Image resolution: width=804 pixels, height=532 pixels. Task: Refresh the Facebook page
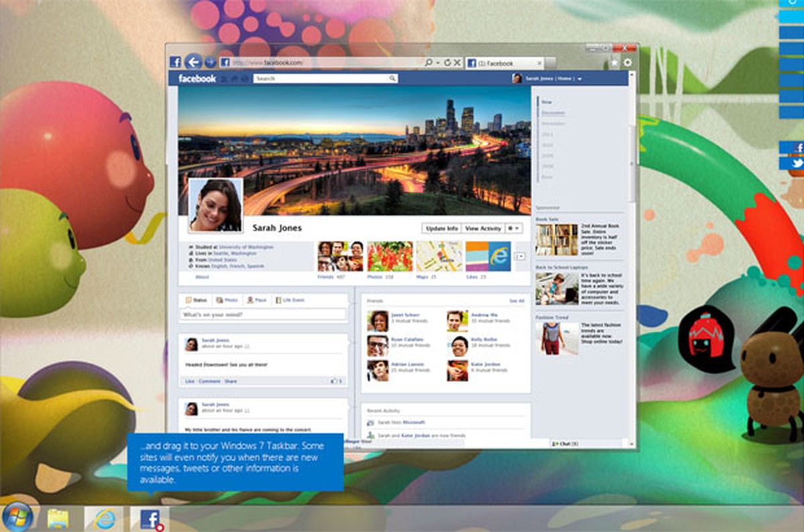(447, 62)
